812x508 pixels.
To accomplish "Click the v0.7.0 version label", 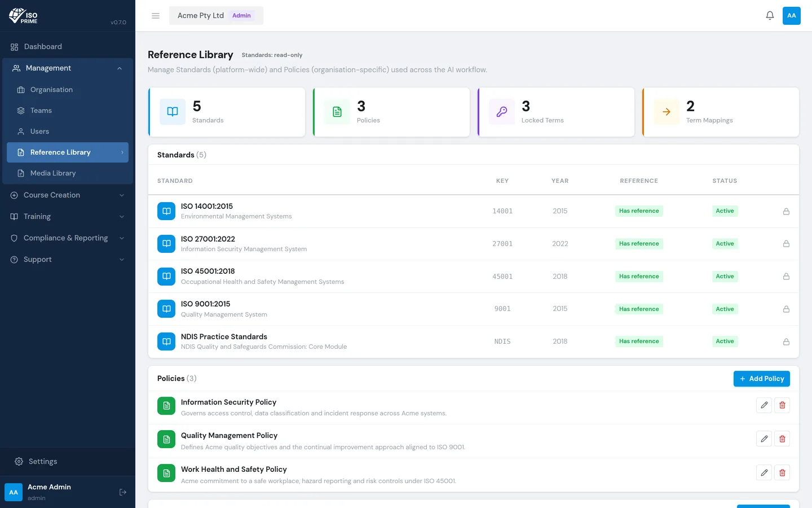I will coord(118,23).
